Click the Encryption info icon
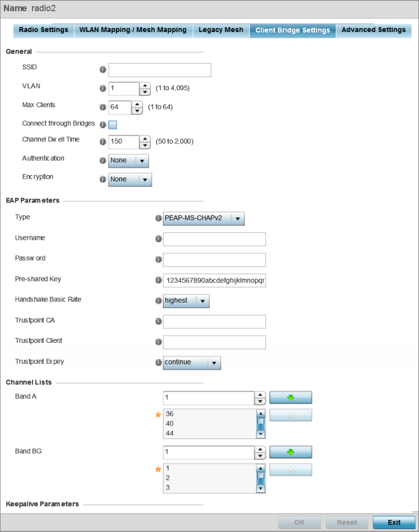The height and width of the screenshot is (532, 419). pos(103,179)
